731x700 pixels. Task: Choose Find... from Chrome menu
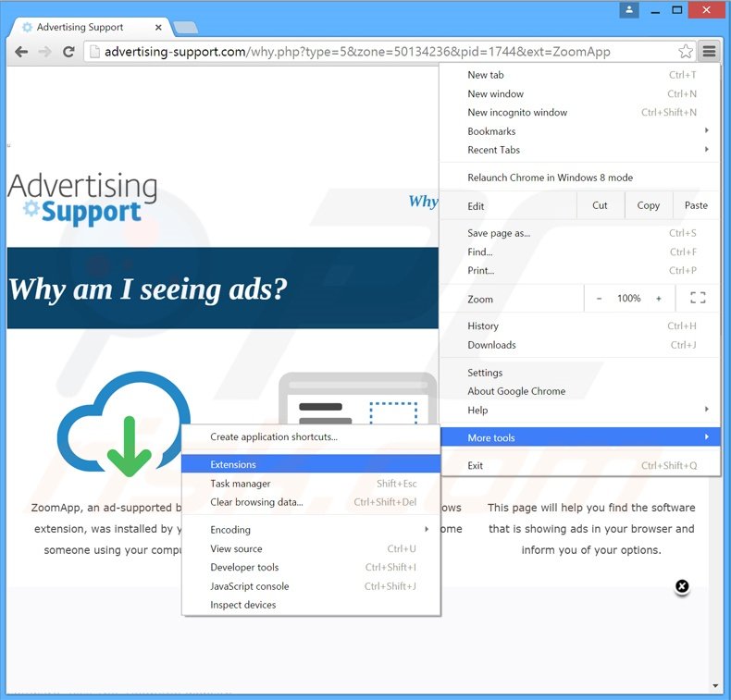580,252
